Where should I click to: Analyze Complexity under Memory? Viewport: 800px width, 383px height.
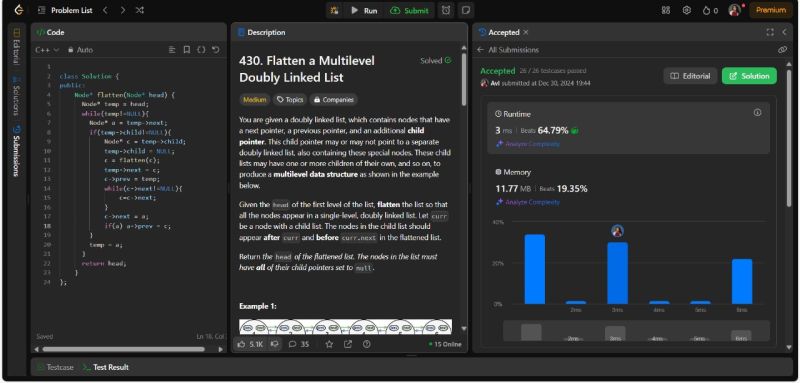(x=528, y=202)
